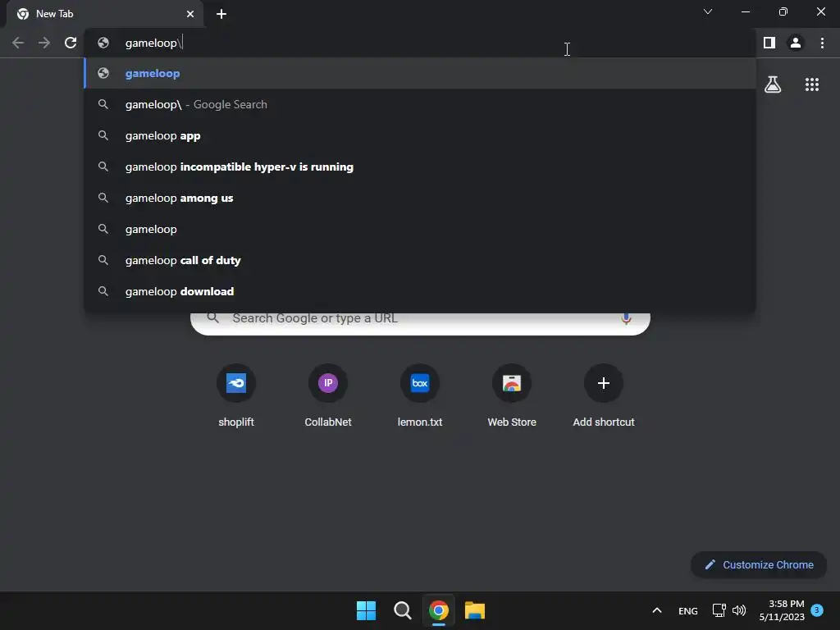Add a new shortcut tile
This screenshot has width=840, height=630.
[x=604, y=395]
